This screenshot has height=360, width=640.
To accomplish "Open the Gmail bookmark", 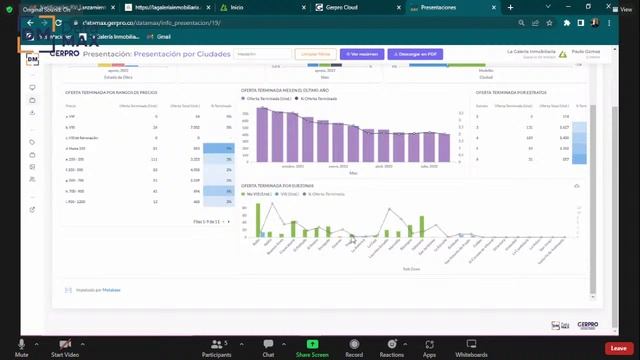I will (159, 37).
